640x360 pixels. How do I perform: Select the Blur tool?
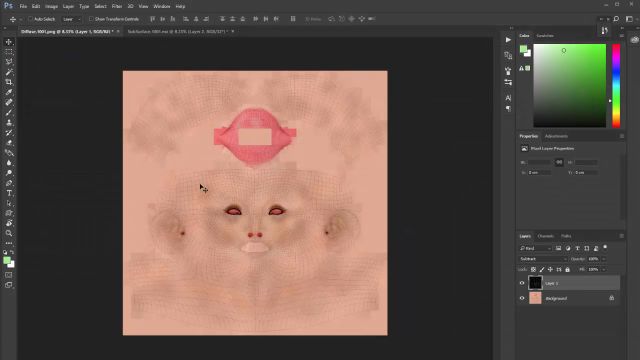tap(9, 163)
